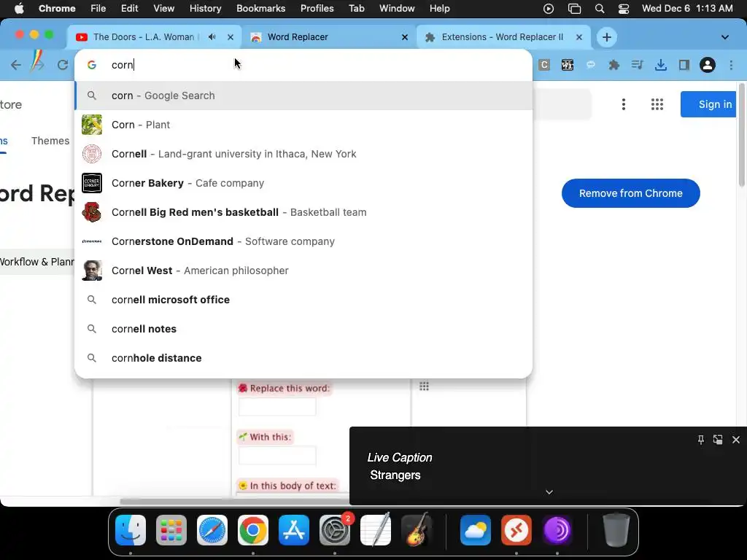Switch to the Themes tab
The height and width of the screenshot is (560, 747).
50,141
